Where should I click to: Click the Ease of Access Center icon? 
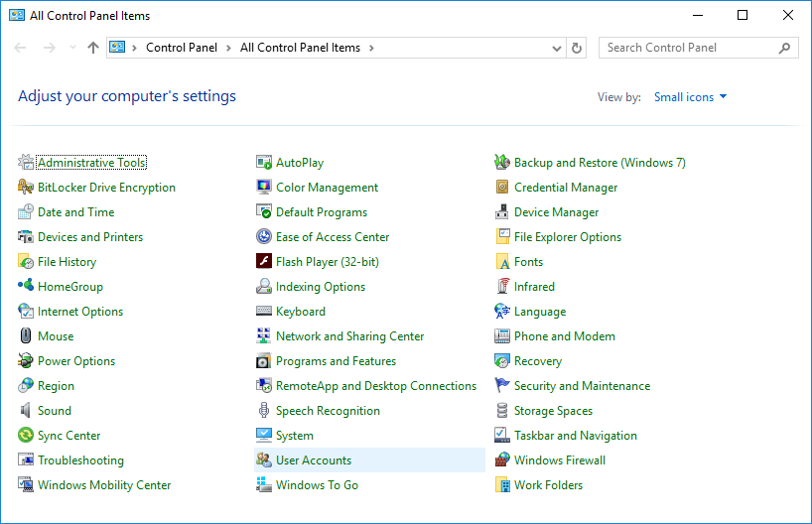pos(264,236)
